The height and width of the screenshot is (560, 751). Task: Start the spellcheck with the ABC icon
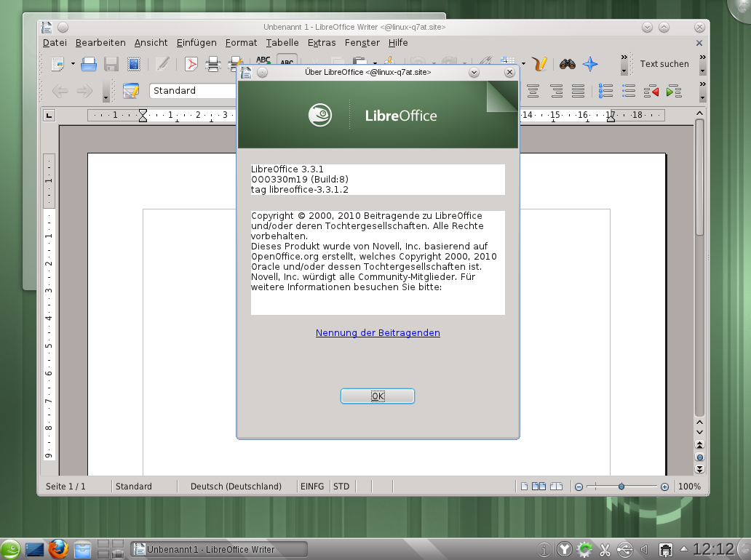(x=263, y=61)
